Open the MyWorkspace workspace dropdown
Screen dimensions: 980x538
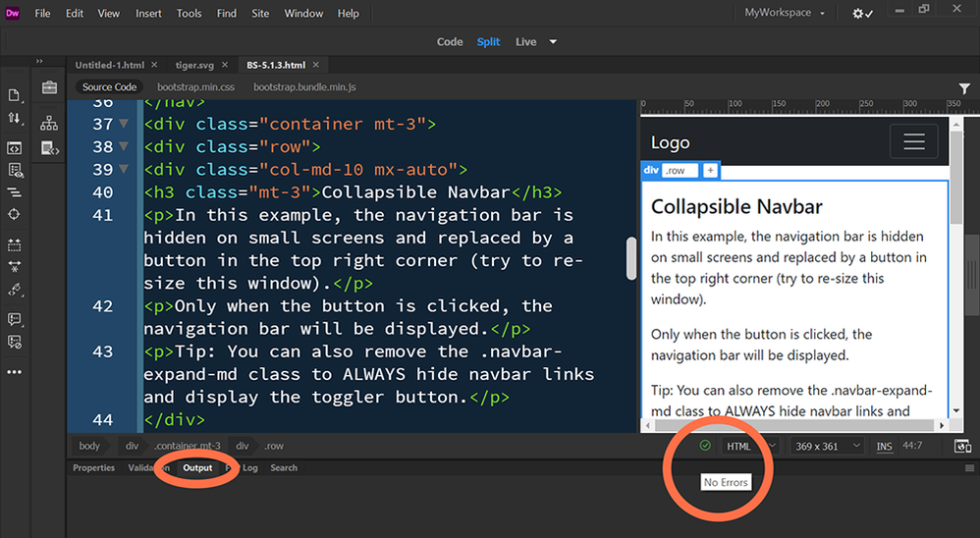785,13
